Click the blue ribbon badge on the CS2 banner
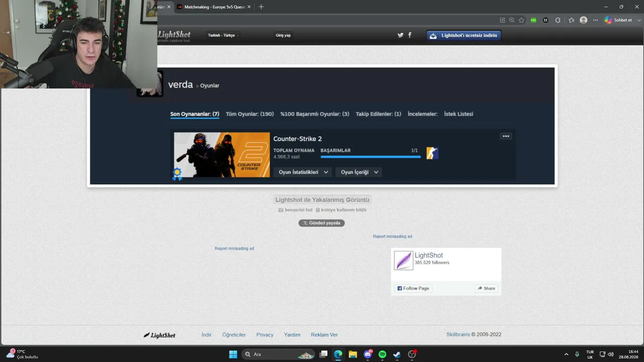The height and width of the screenshot is (362, 644). 177,174
